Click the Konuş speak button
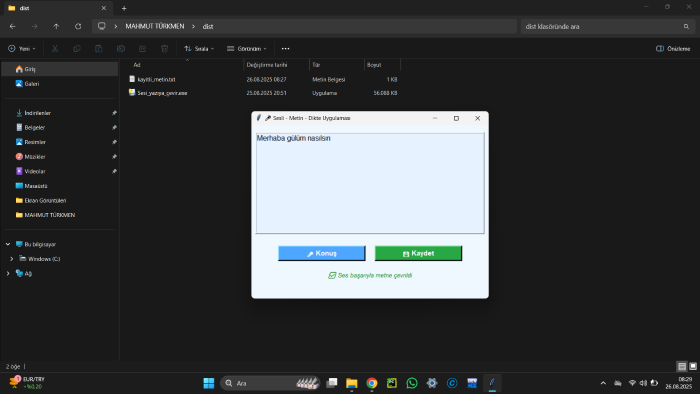The image size is (700, 394). click(321, 253)
